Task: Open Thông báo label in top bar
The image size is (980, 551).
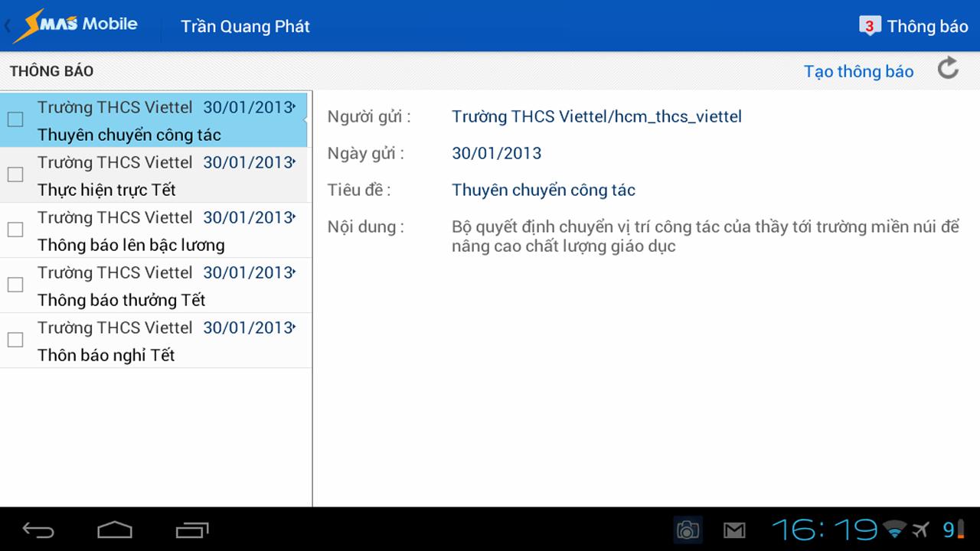Action: (x=927, y=26)
